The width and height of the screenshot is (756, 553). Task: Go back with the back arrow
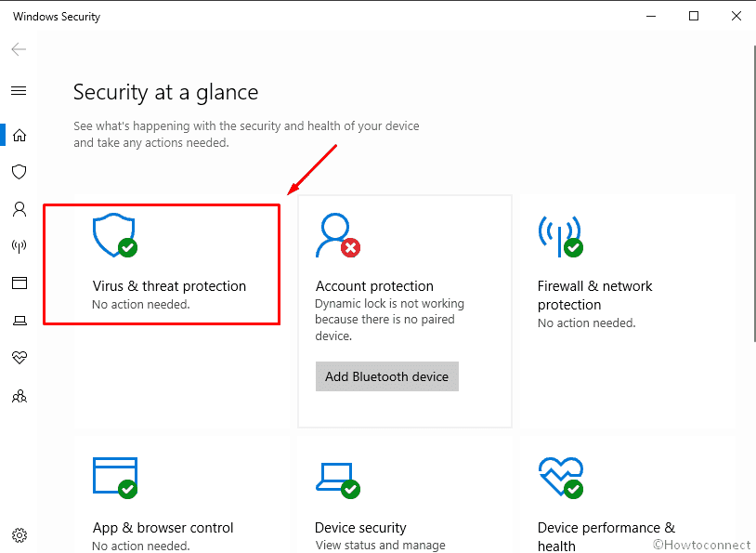(x=19, y=49)
